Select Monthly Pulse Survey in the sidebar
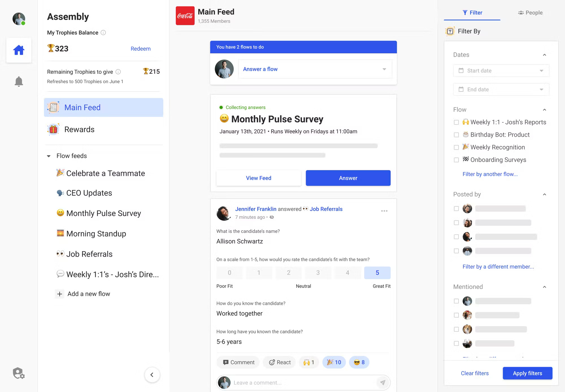The width and height of the screenshot is (565, 392). pyautogui.click(x=103, y=213)
